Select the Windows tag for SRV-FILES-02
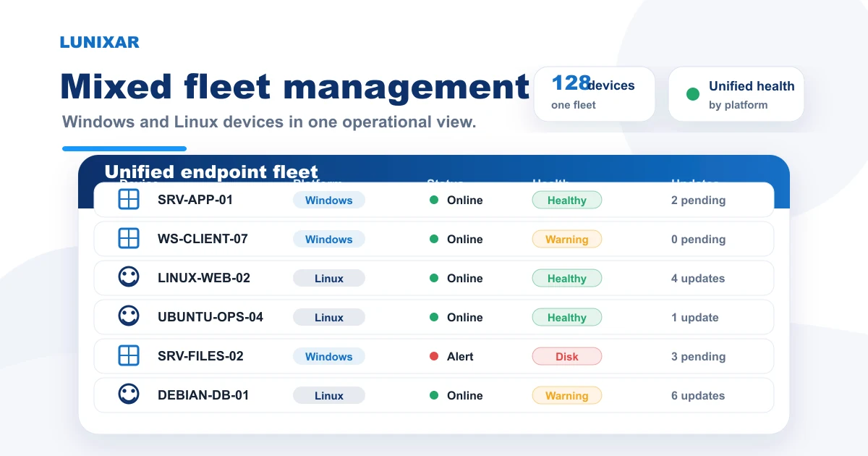Screen dimensions: 868x456 pyautogui.click(x=329, y=357)
